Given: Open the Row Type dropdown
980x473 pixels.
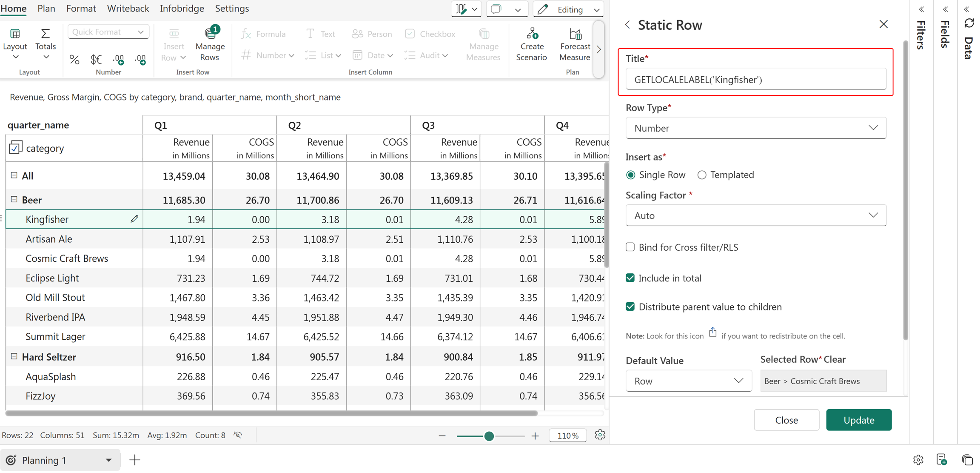Looking at the screenshot, I should click(756, 128).
